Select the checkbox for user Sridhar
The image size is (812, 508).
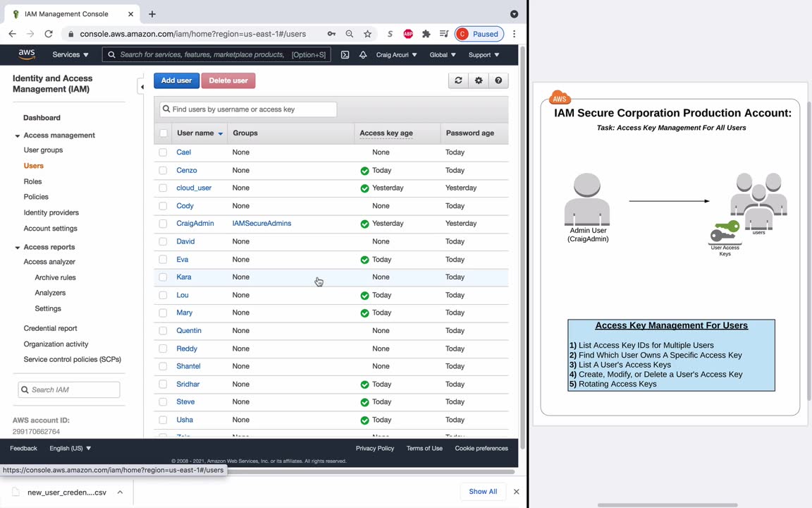163,384
